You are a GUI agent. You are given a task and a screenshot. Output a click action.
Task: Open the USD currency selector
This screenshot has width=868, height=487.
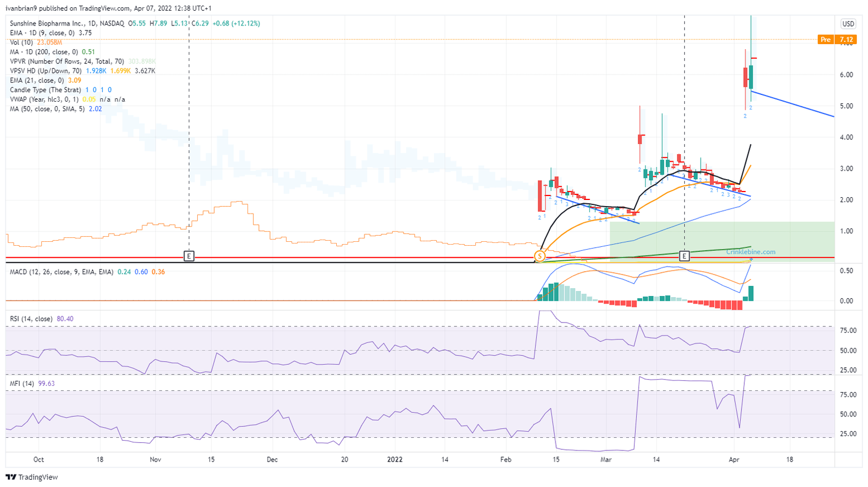point(848,24)
